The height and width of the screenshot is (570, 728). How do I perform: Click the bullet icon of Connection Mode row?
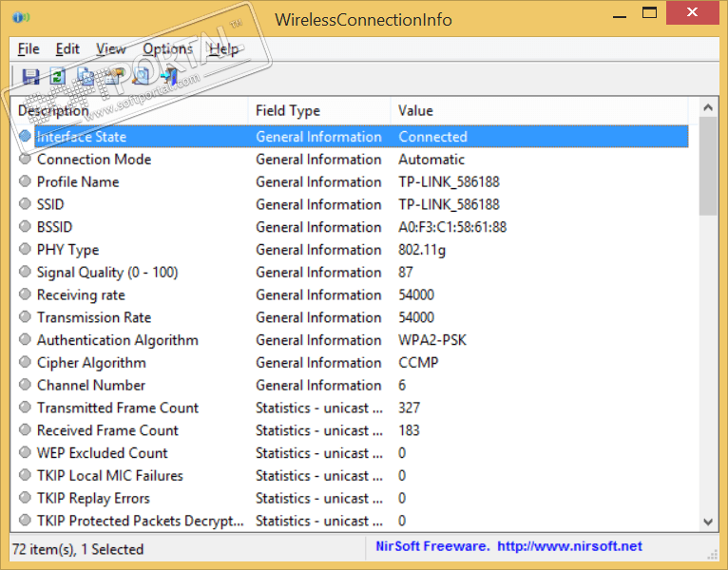[25, 159]
